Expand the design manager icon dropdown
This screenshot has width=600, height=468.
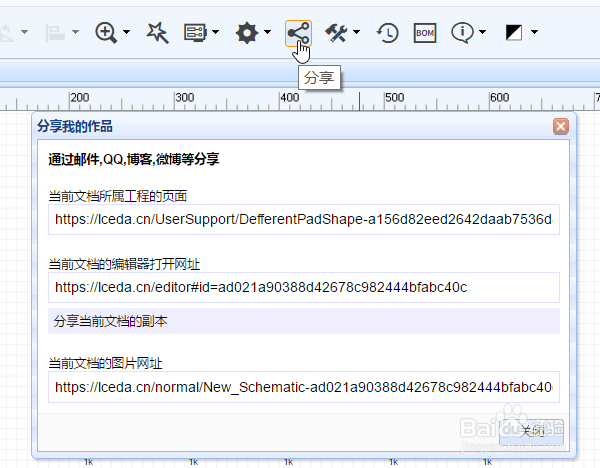coord(215,32)
